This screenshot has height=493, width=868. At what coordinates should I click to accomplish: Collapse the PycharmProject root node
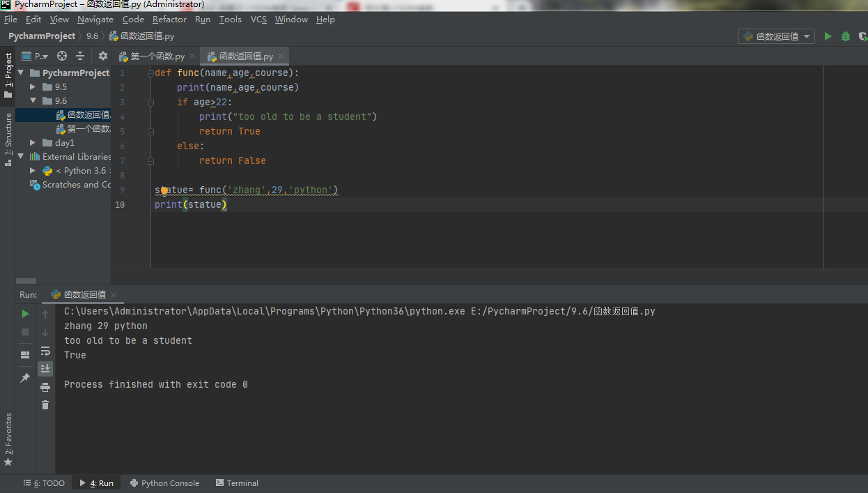[x=20, y=73]
